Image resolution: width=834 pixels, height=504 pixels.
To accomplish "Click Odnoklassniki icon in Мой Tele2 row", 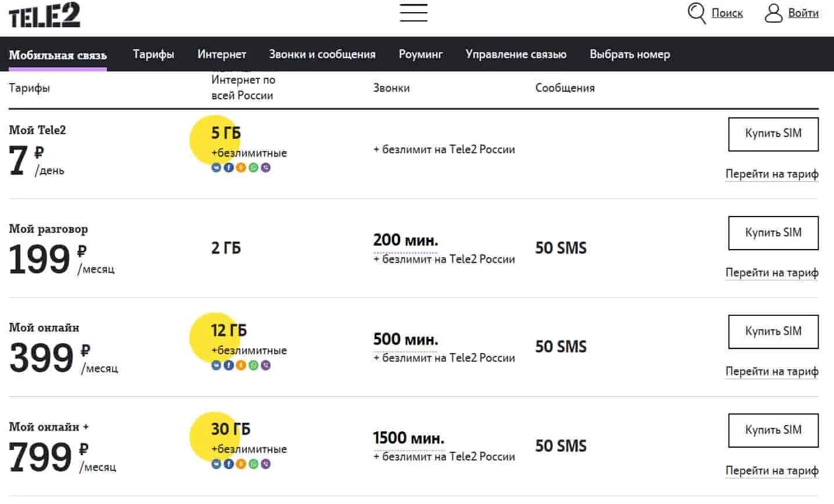I will (x=241, y=168).
